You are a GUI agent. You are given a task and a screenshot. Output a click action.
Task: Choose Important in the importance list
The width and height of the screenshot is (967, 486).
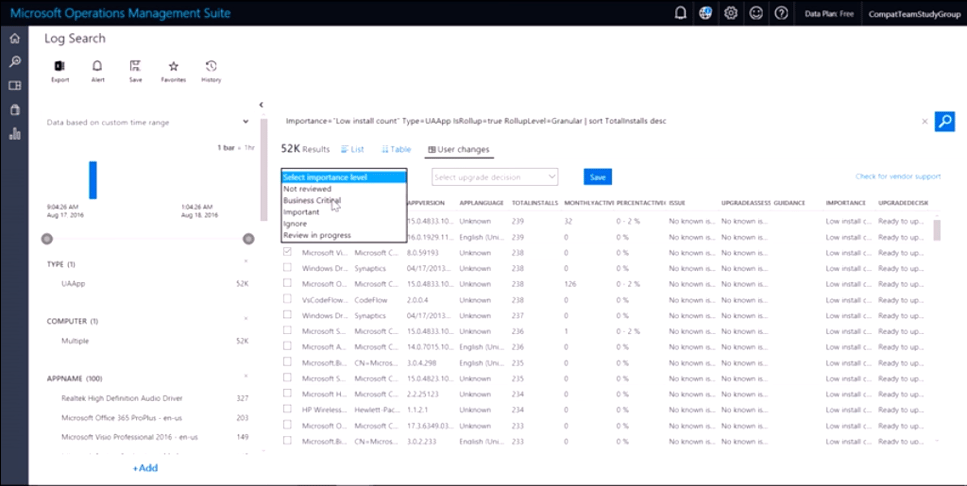[344, 212]
